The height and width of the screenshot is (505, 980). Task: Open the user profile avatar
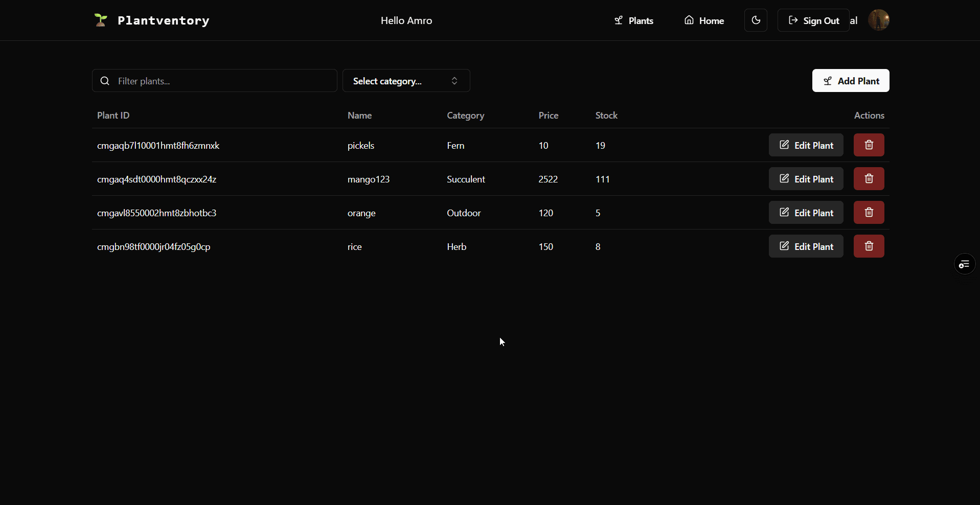[x=879, y=20]
